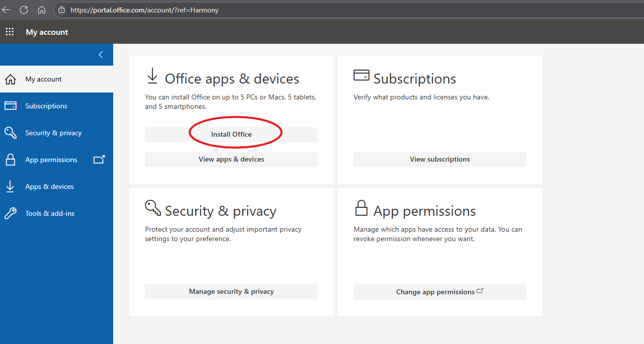Open the app launcher waffle icon

pos(9,32)
